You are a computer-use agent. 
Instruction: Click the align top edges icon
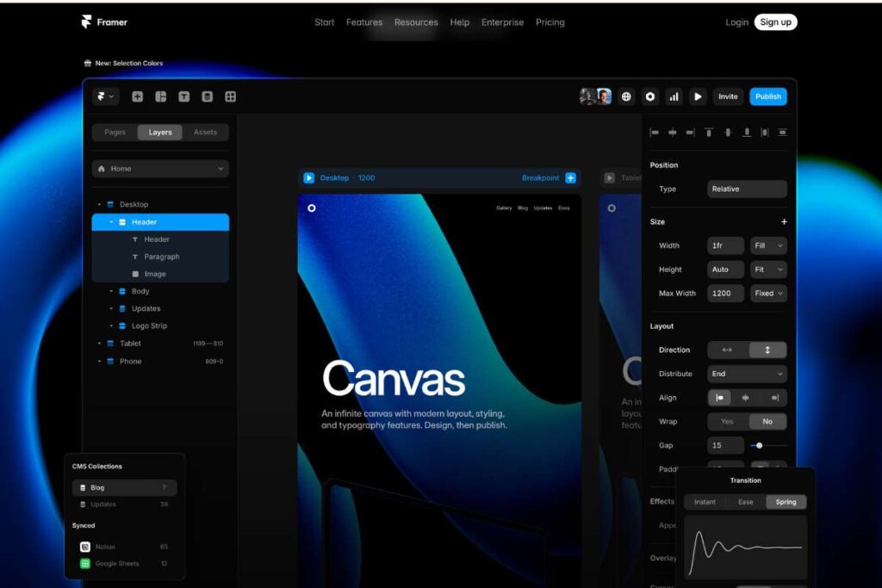point(709,132)
